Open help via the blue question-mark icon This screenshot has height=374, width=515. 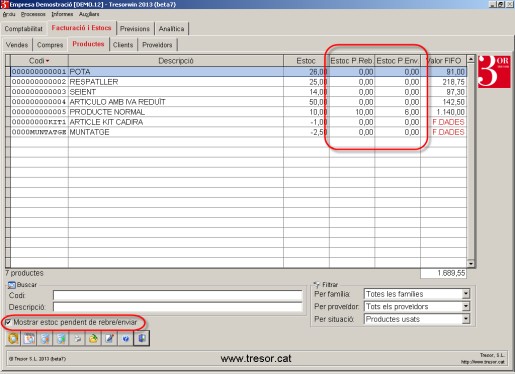[125, 339]
